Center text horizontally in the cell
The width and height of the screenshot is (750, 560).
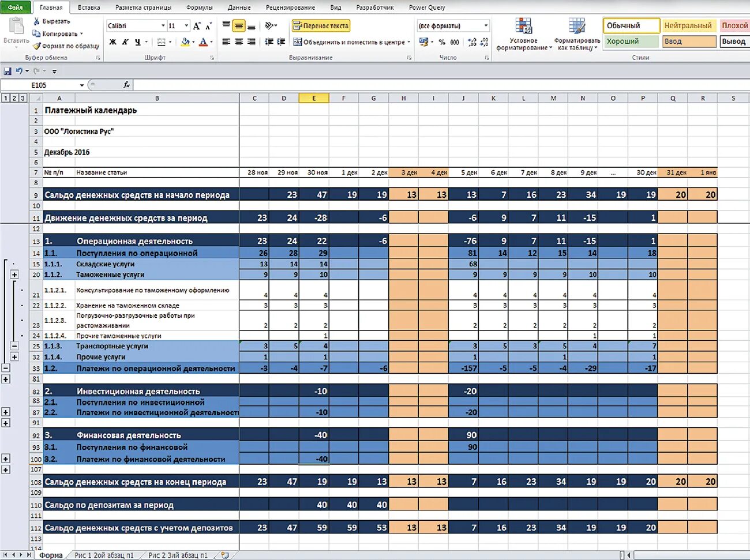(x=239, y=42)
